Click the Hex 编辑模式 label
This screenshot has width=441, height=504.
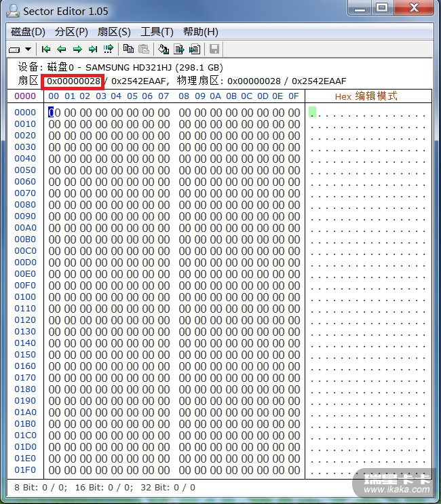click(x=366, y=96)
